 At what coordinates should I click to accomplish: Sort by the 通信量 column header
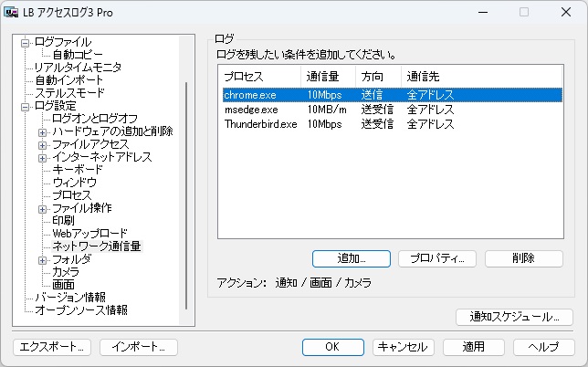coord(328,77)
